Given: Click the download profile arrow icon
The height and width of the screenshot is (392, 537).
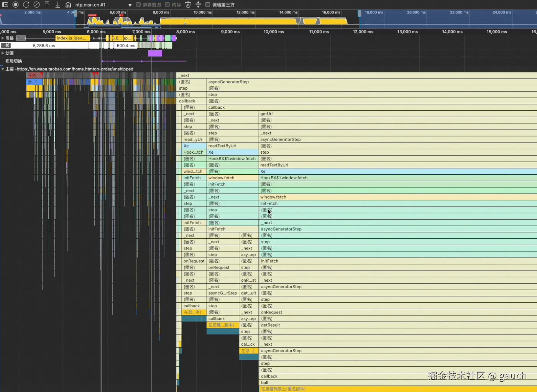Looking at the screenshot, I should pos(58,5).
